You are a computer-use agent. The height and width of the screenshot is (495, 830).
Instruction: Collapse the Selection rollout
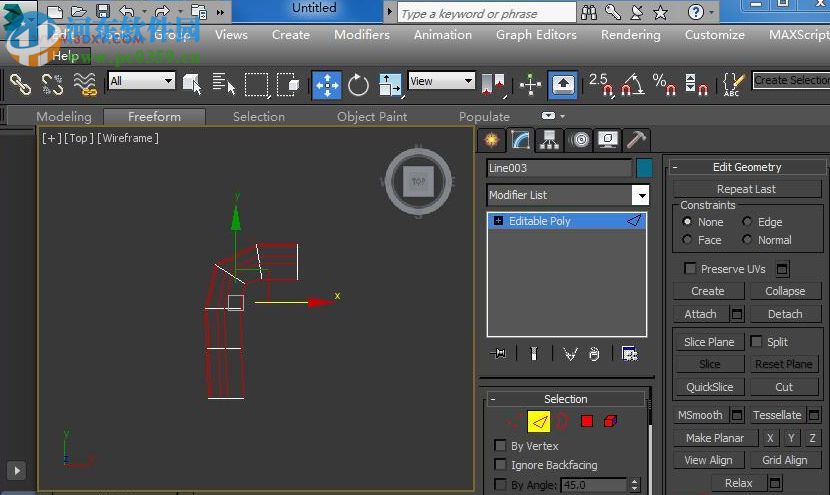pyautogui.click(x=493, y=399)
